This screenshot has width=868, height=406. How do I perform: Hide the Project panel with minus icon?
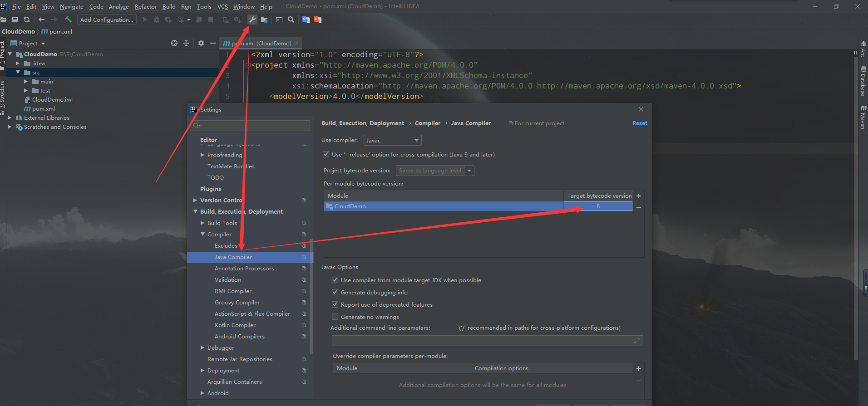tap(213, 43)
